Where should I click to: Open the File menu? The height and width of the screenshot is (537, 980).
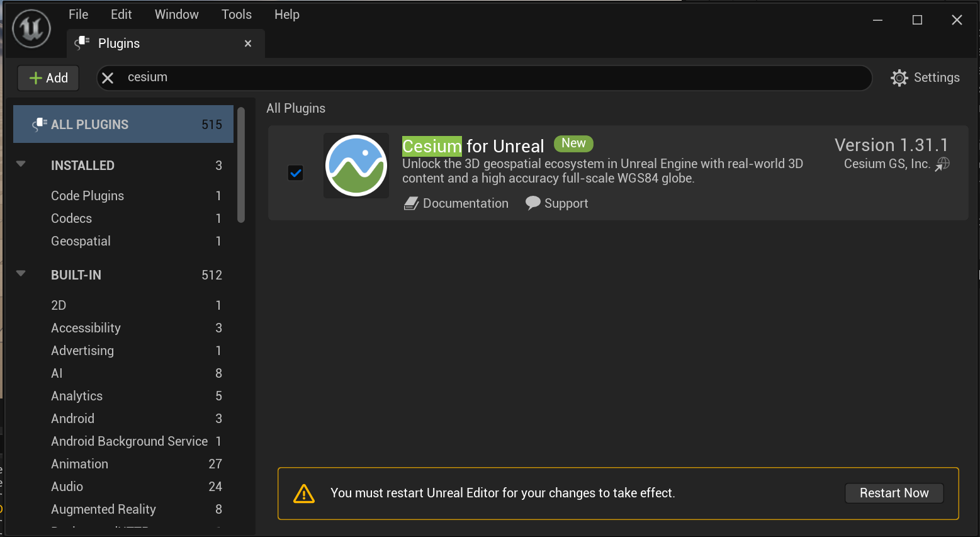point(79,14)
